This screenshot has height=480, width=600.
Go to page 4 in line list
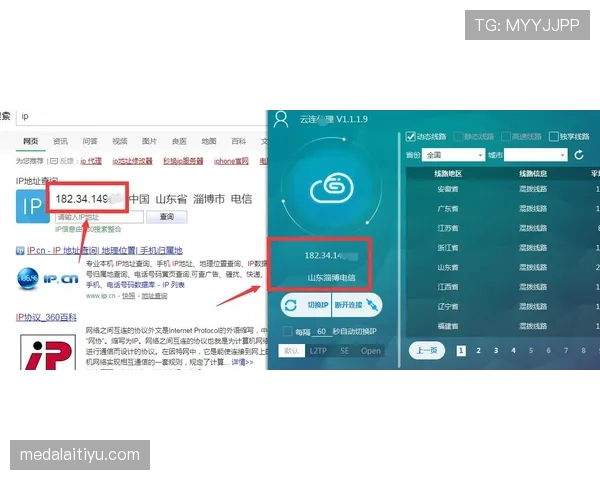pos(513,350)
